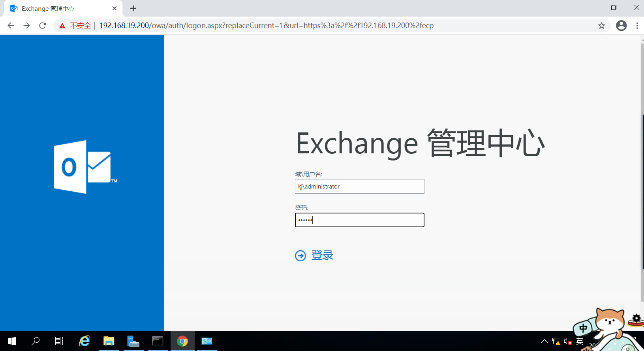Show hidden system tray icons
The image size is (644, 351).
544,341
